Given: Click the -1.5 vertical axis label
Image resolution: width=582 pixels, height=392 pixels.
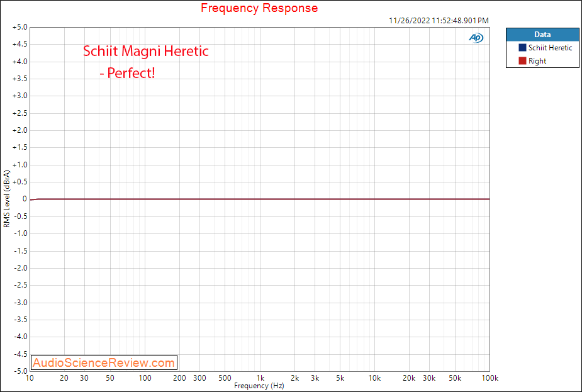Looking at the screenshot, I should pyautogui.click(x=20, y=251).
